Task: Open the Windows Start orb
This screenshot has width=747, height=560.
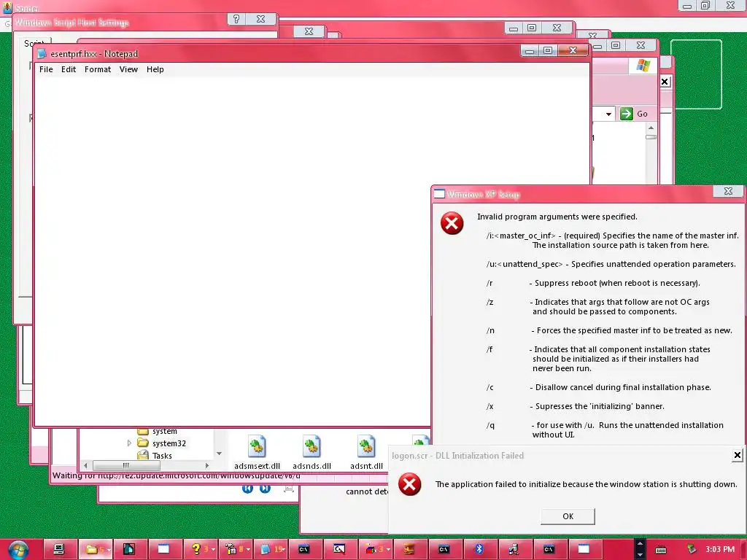Action: [18, 550]
